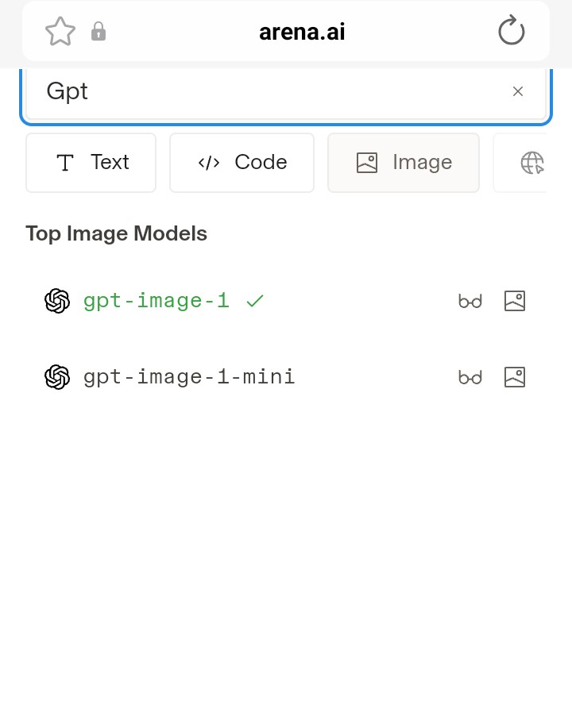Tap the picture icon in gpt-image-1 row
This screenshot has height=728, width=572.
(515, 301)
